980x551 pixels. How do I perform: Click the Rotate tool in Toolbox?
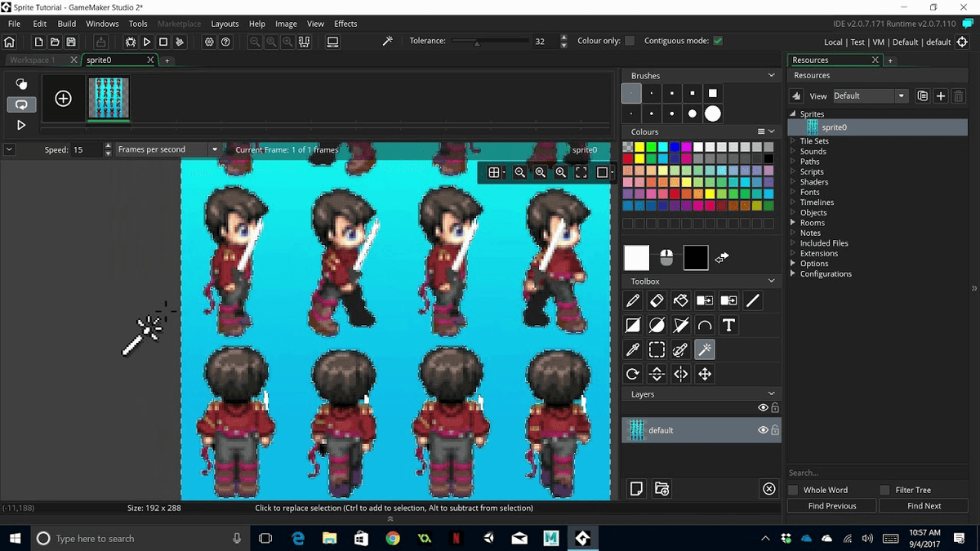(633, 374)
